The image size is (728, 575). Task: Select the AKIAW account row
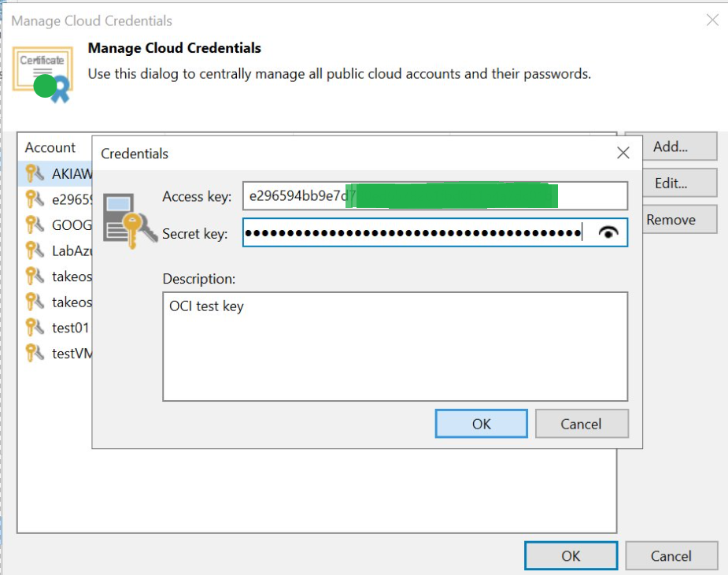tap(55, 174)
